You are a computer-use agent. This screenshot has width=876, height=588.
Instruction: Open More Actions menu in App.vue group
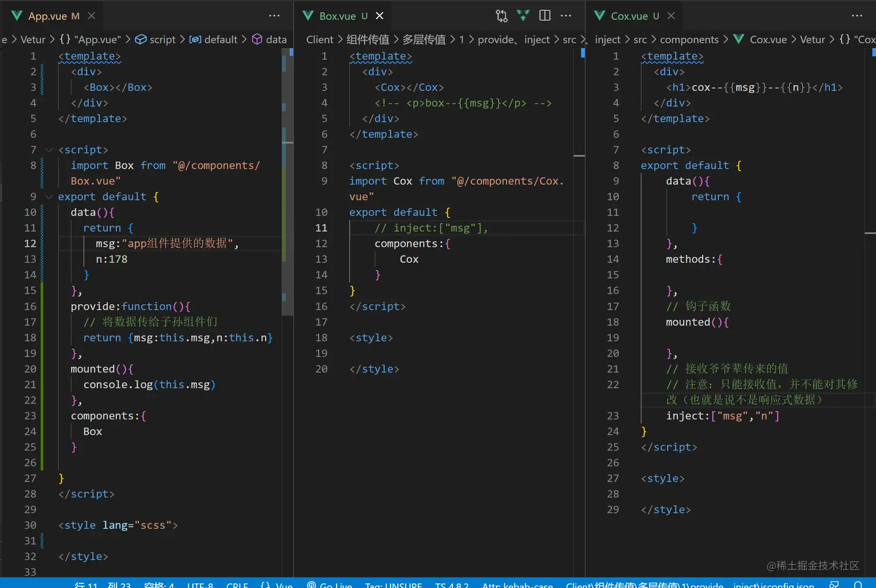pyautogui.click(x=274, y=16)
